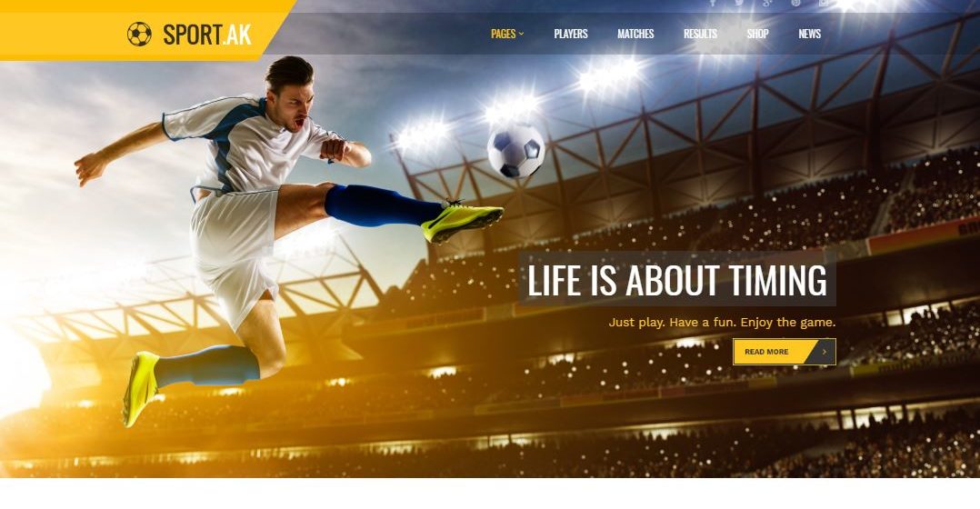Click the SPORT.AK site title
The width and height of the screenshot is (980, 509).
tap(207, 35)
